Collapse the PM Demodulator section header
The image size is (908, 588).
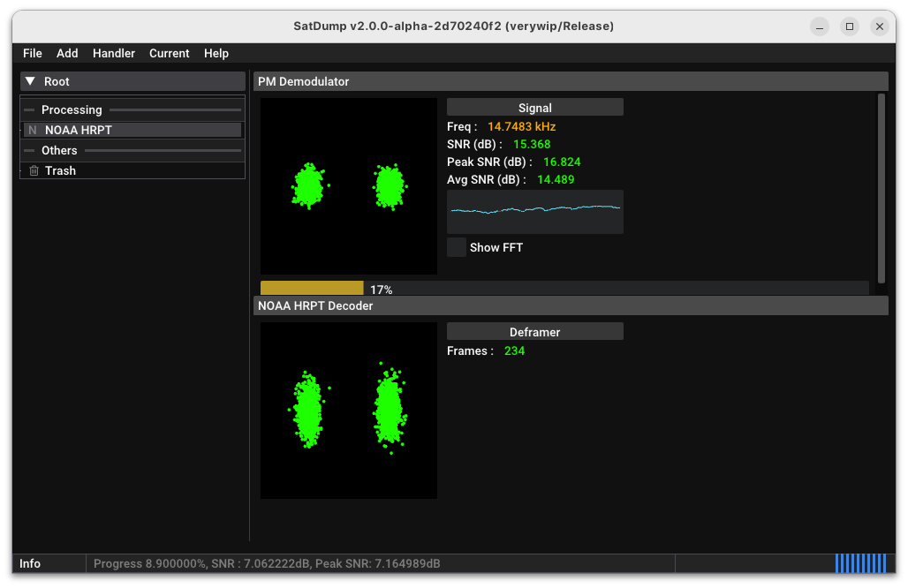click(570, 81)
